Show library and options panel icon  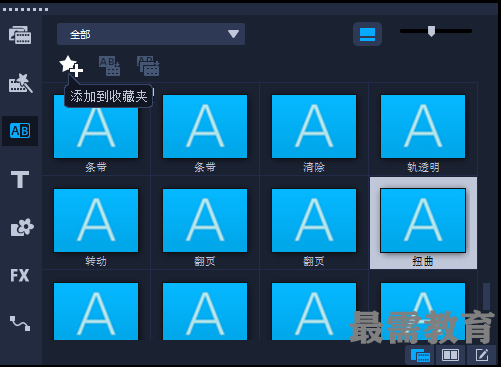tap(450, 355)
